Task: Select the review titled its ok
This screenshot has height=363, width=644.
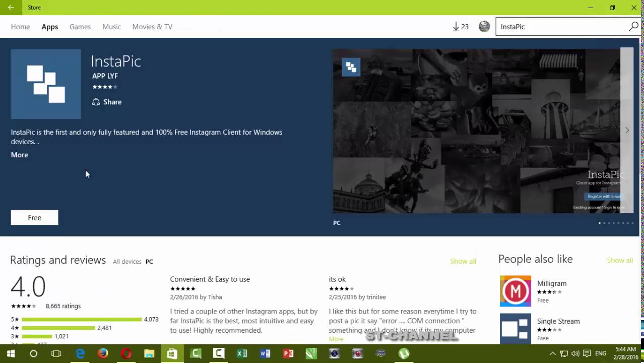Action: click(337, 279)
